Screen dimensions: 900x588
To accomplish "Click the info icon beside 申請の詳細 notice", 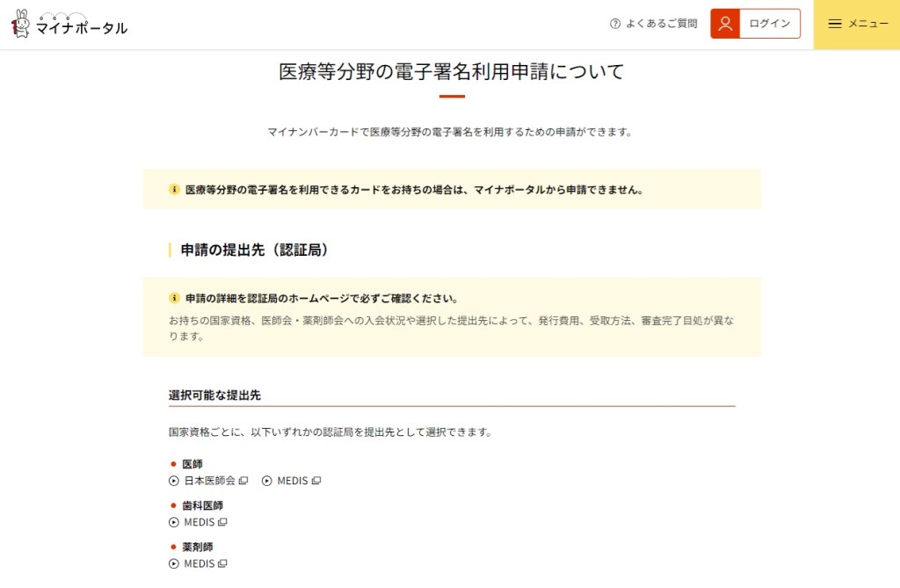I will point(174,298).
